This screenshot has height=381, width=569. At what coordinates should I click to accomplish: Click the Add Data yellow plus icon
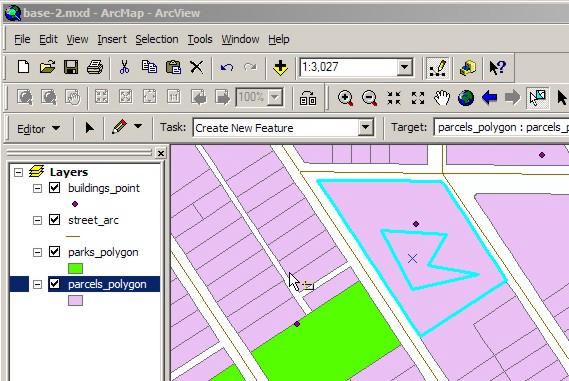point(280,68)
